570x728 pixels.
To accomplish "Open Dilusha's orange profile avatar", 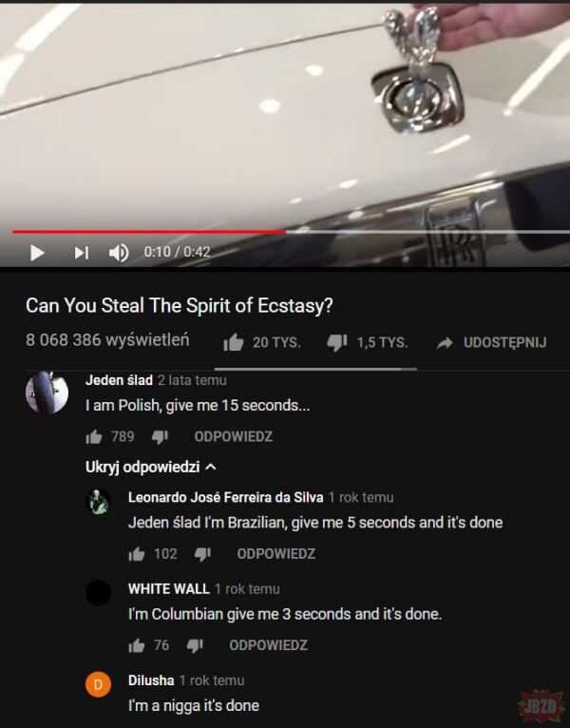I will [x=99, y=684].
